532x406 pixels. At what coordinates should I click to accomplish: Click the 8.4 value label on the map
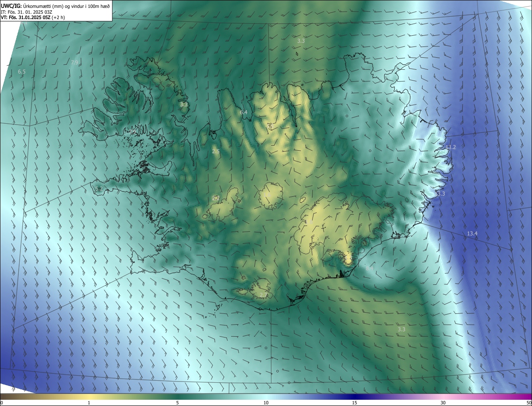coord(369,269)
